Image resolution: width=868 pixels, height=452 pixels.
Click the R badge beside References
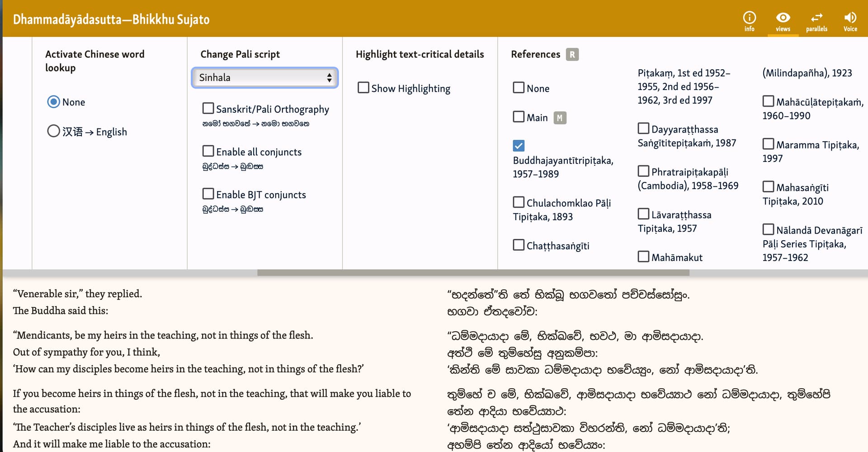(572, 54)
